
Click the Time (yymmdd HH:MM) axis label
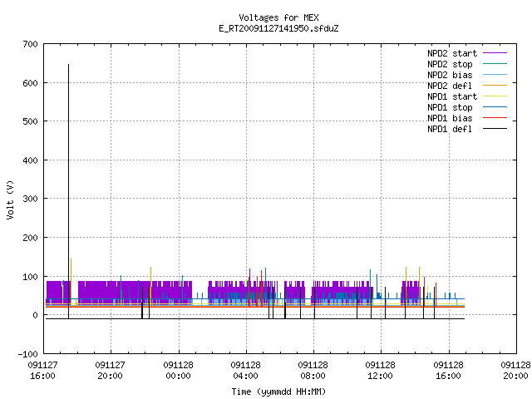coord(278,392)
